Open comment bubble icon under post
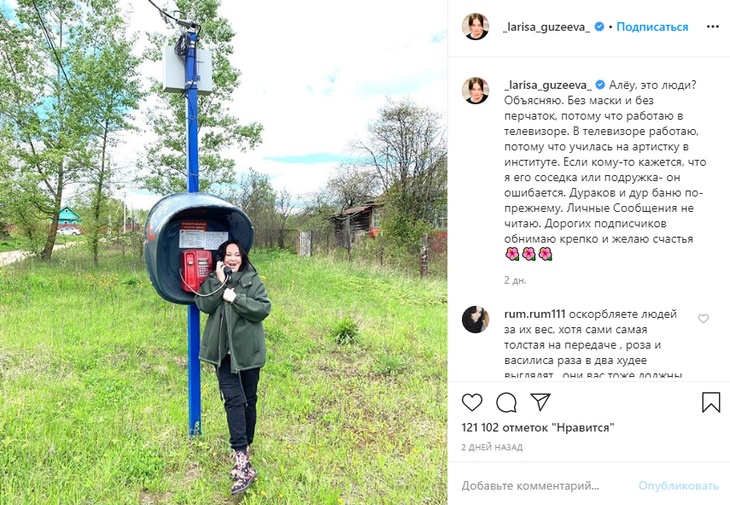Image resolution: width=730 pixels, height=505 pixels. (506, 403)
